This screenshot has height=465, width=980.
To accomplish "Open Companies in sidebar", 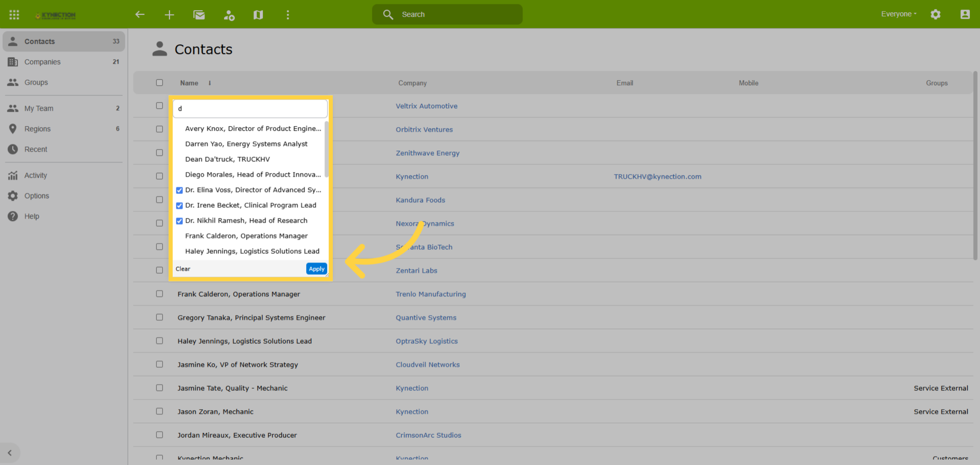I will click(x=64, y=62).
